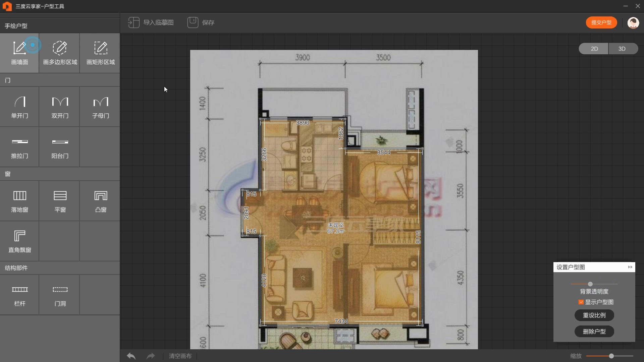Click 导入临摹图 import toolbar item
Image resolution: width=644 pixels, height=362 pixels.
151,22
